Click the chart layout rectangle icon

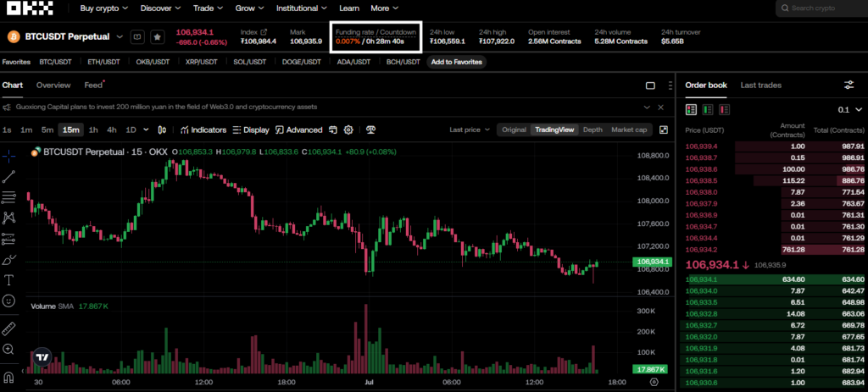[x=650, y=86]
